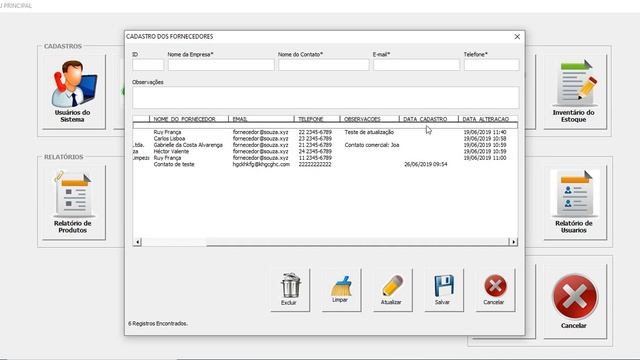Click the E-mail input field
This screenshot has height=360, width=640.
click(x=416, y=65)
